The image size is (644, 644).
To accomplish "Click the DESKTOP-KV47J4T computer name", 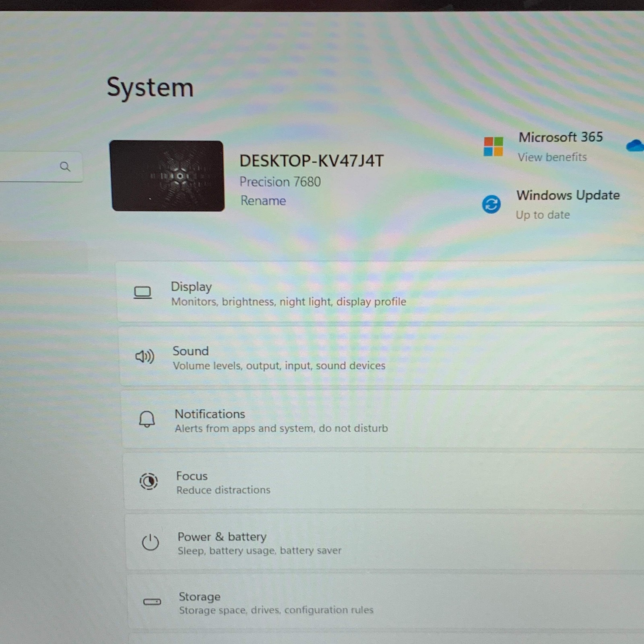I will (x=312, y=161).
